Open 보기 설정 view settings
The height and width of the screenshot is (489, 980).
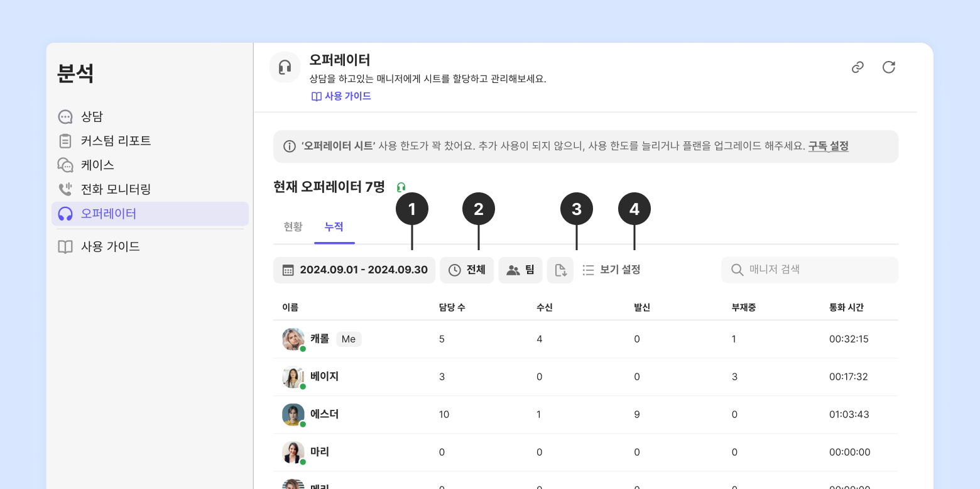(611, 270)
